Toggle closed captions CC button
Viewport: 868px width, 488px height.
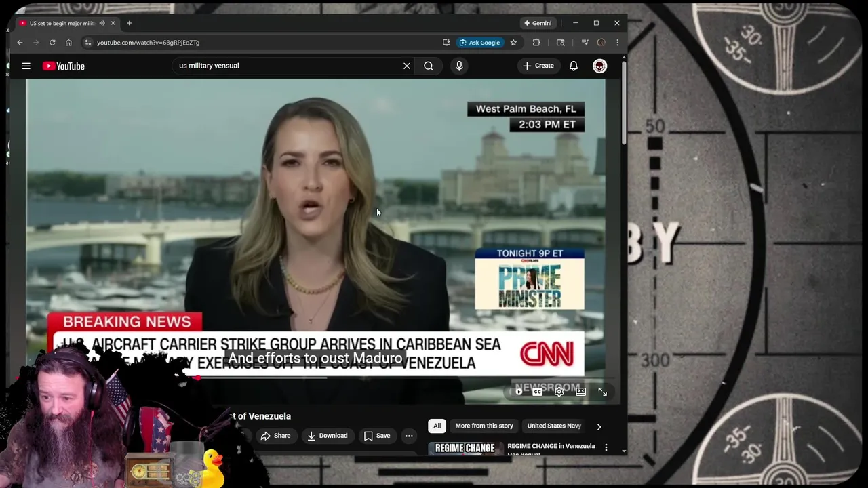tap(538, 392)
